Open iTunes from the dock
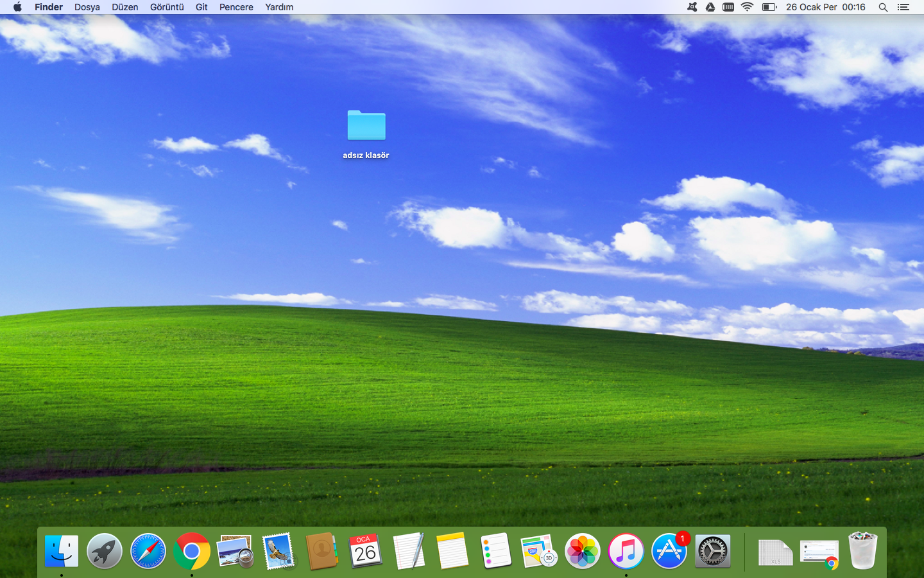The height and width of the screenshot is (578, 924). click(626, 552)
